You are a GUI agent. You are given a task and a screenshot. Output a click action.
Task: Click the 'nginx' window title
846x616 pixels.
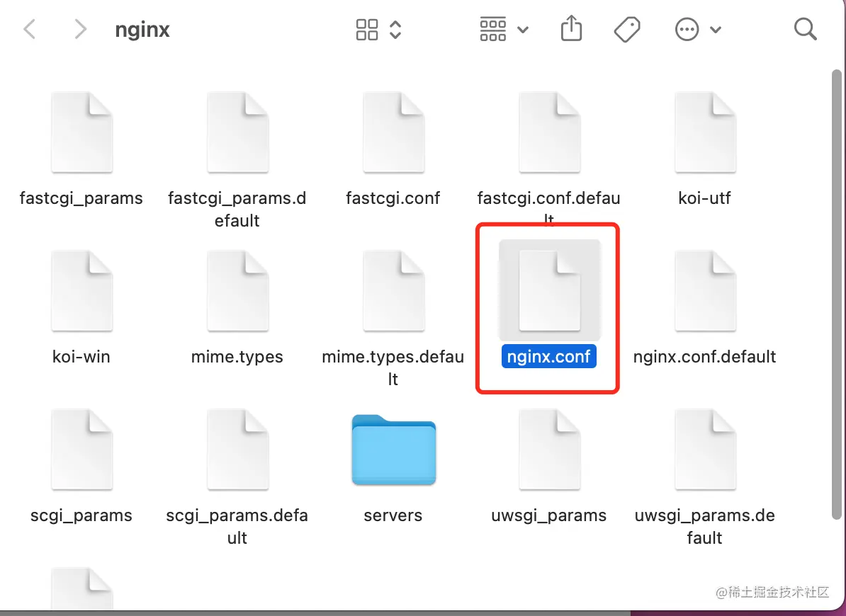pyautogui.click(x=142, y=30)
